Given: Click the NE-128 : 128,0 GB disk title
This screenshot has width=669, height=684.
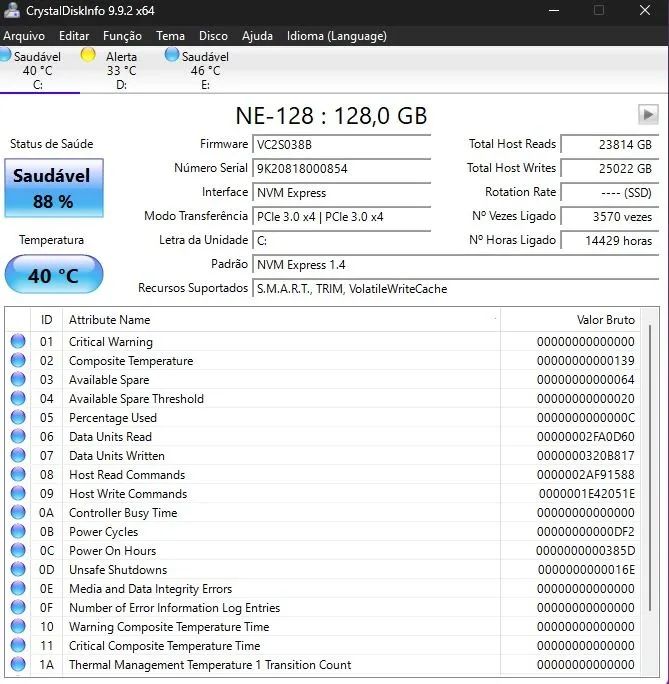Looking at the screenshot, I should pos(331,116).
